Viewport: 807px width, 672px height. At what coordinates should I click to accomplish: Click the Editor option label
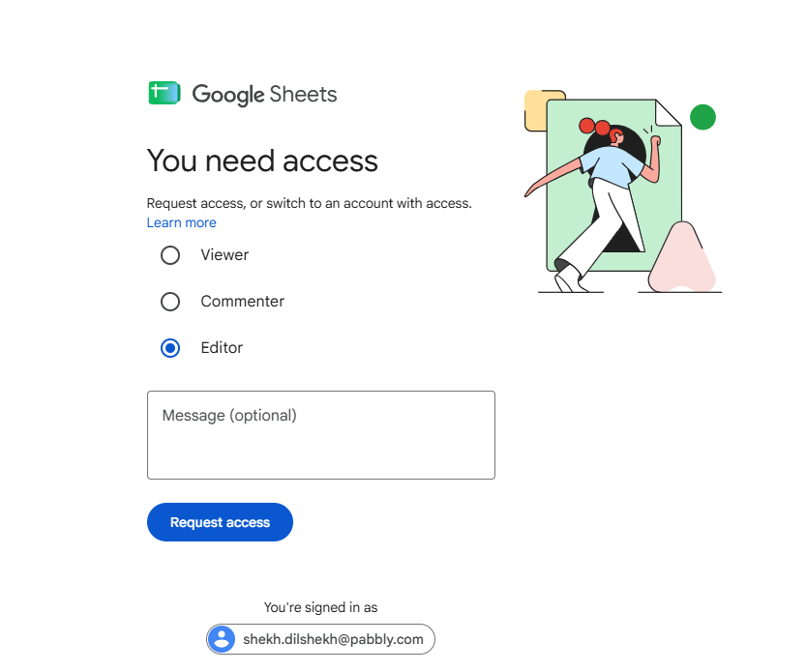click(222, 348)
